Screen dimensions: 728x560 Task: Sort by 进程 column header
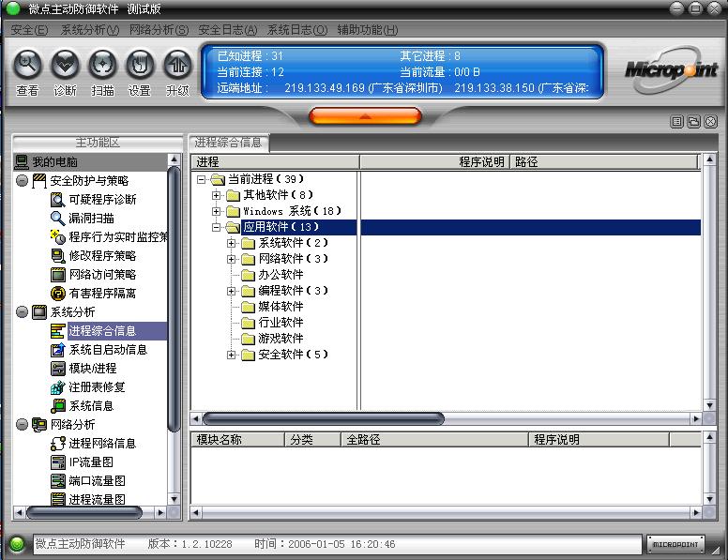coord(275,162)
